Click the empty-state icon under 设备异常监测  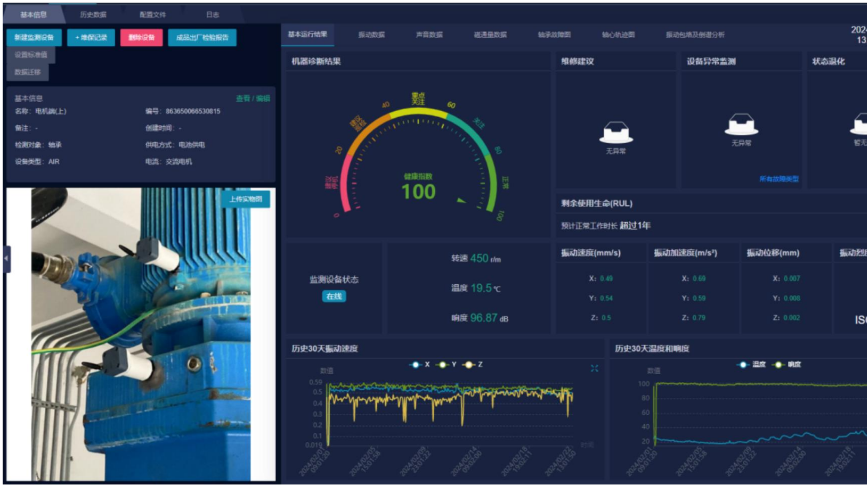pyautogui.click(x=741, y=125)
